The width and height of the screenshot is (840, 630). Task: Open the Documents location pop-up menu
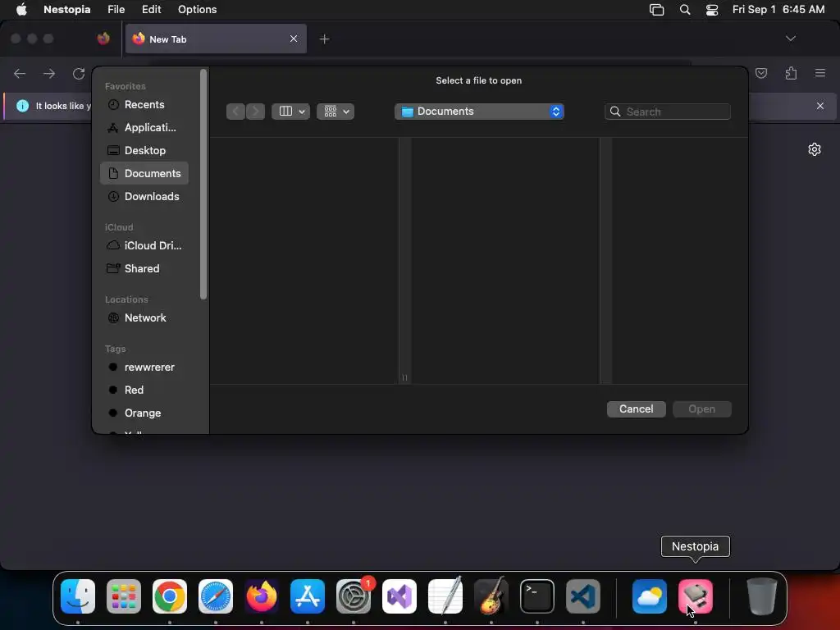click(479, 112)
